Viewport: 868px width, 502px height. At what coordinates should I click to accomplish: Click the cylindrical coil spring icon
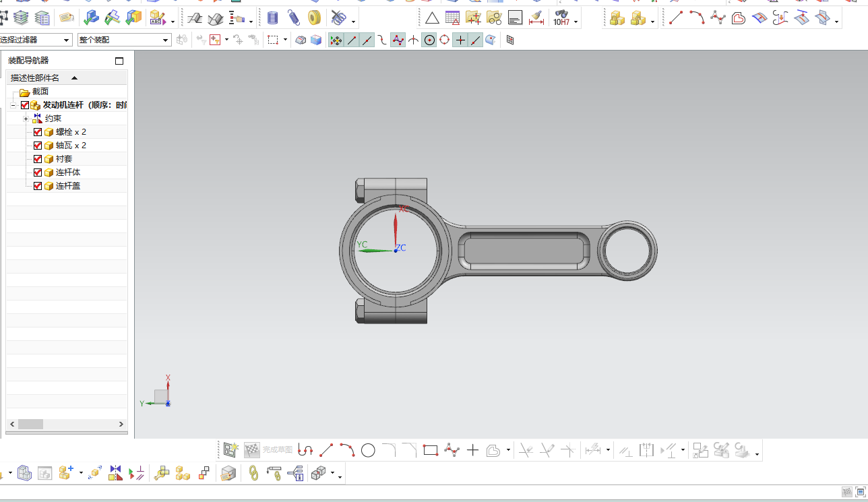coord(272,18)
